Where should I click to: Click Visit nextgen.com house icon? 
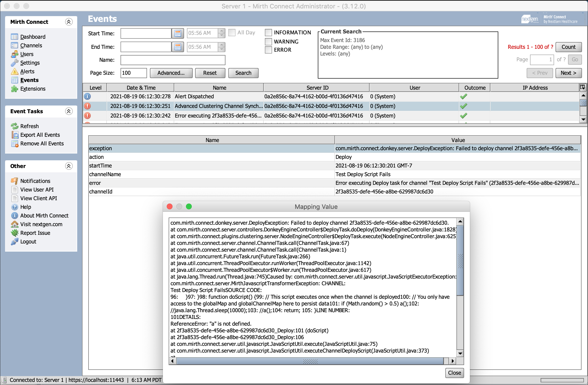coord(14,224)
